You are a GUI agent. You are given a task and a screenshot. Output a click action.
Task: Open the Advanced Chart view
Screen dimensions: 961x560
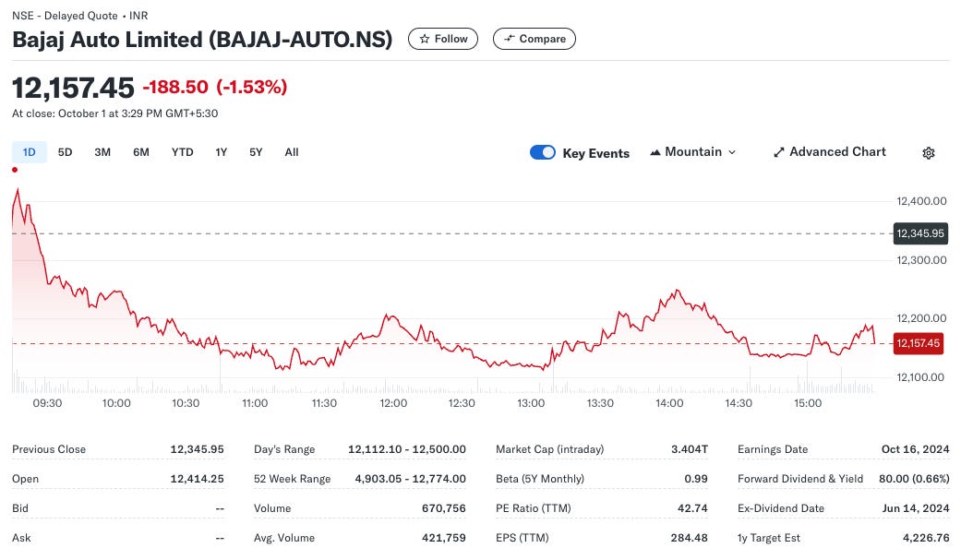(830, 152)
